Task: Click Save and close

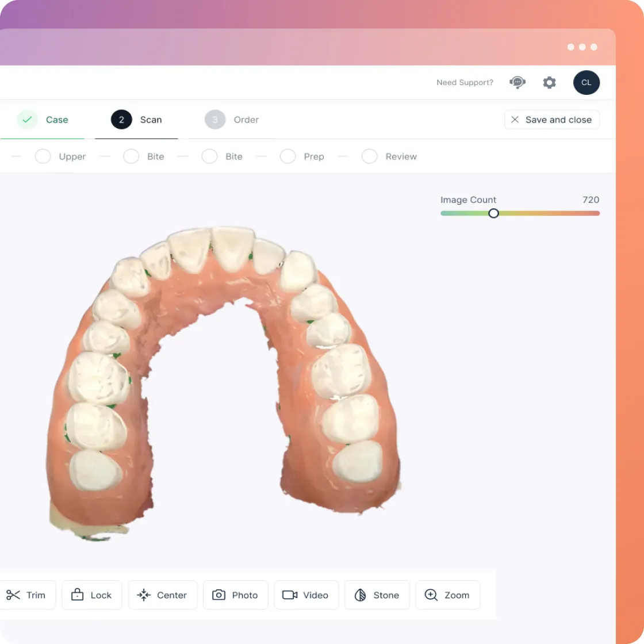Action: (x=551, y=120)
